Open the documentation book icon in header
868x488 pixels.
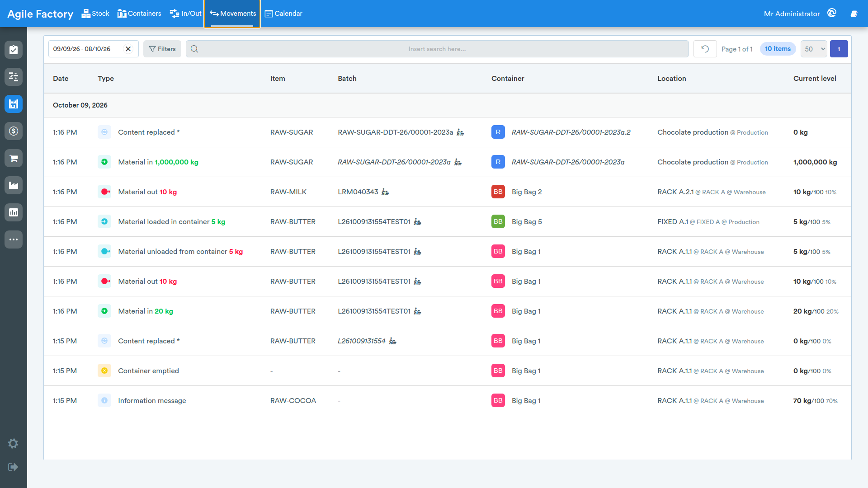[x=854, y=14]
